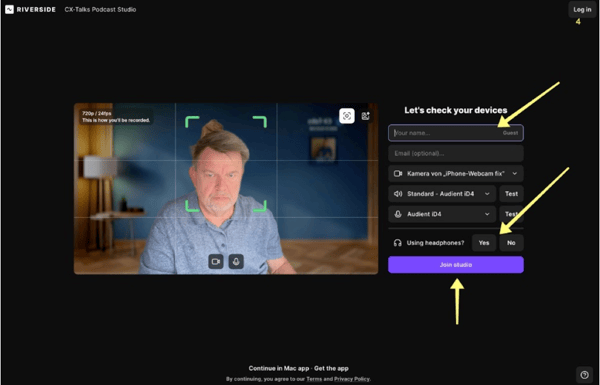Click Test button next to microphone
Viewport: 600px width, 385px height.
point(511,214)
